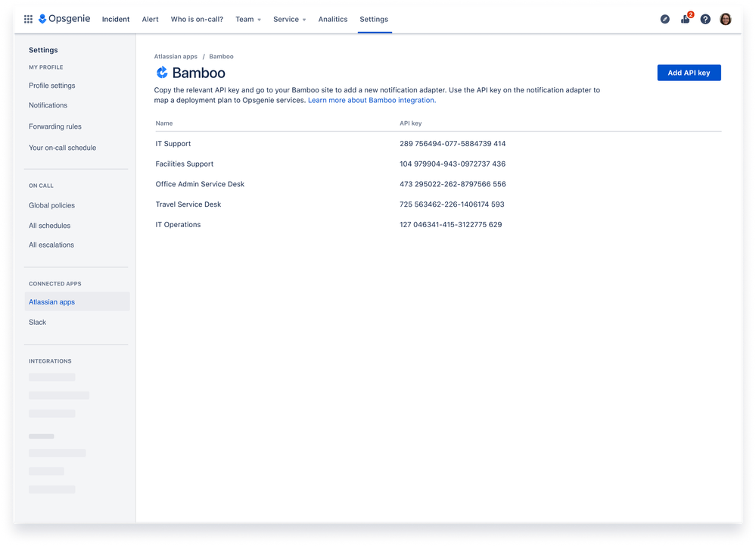Click the Add API key button

(x=689, y=73)
